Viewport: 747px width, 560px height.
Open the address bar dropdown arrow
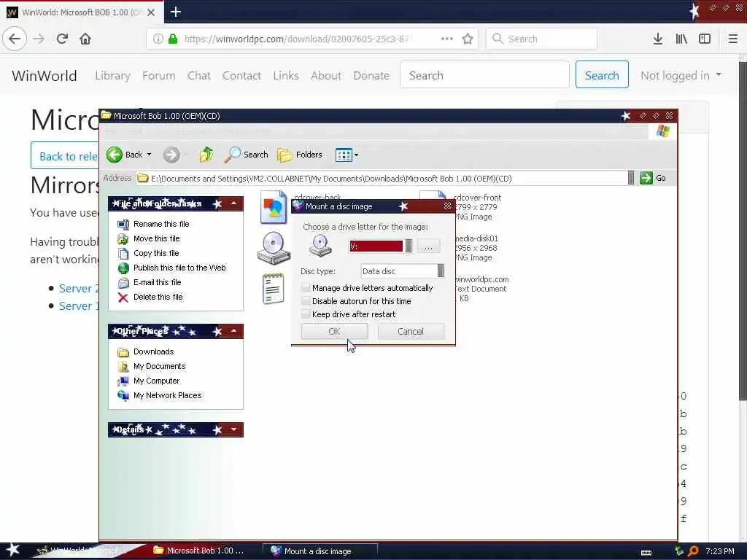coord(631,179)
